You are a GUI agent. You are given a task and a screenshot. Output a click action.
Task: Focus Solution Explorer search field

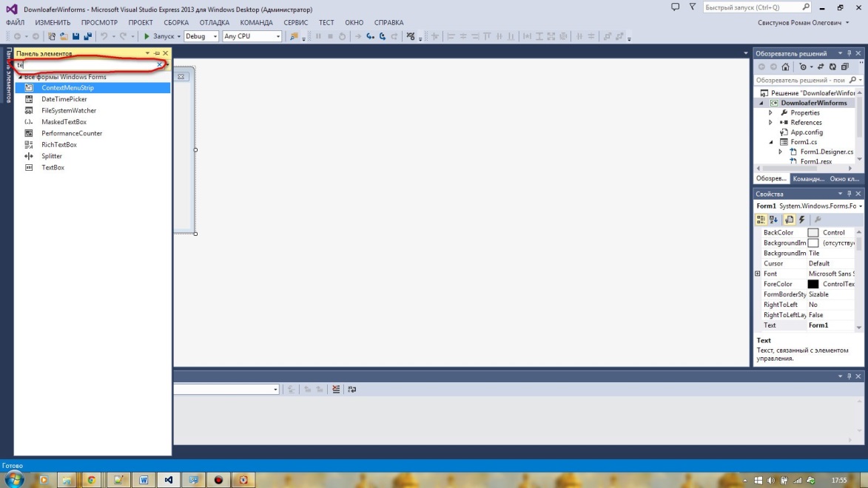point(801,81)
